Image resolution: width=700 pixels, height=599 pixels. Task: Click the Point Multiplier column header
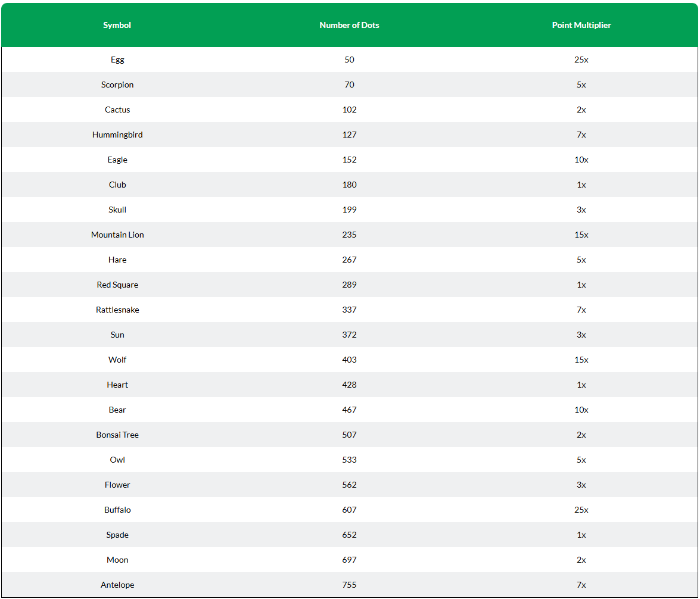pos(581,25)
